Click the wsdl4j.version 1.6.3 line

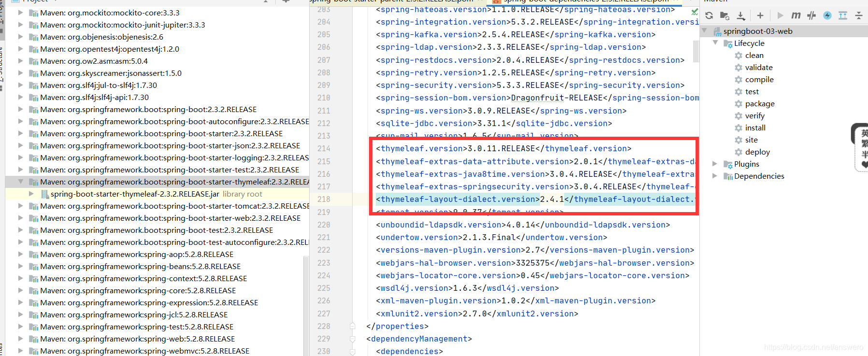tap(468, 288)
